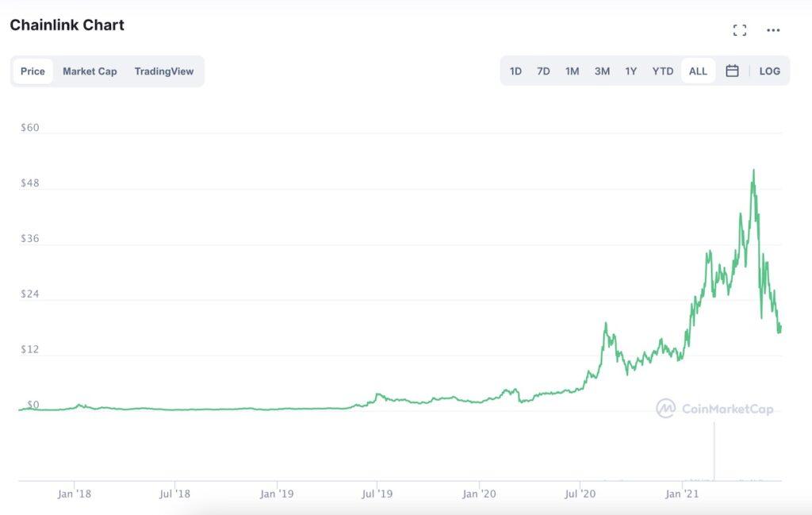Select the ALL time range
812x515 pixels.
[698, 71]
